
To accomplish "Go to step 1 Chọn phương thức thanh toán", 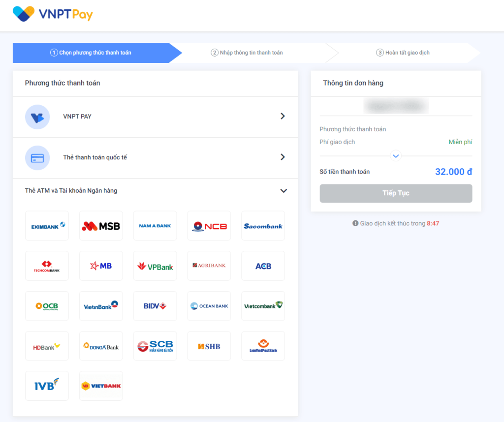I will pos(91,53).
